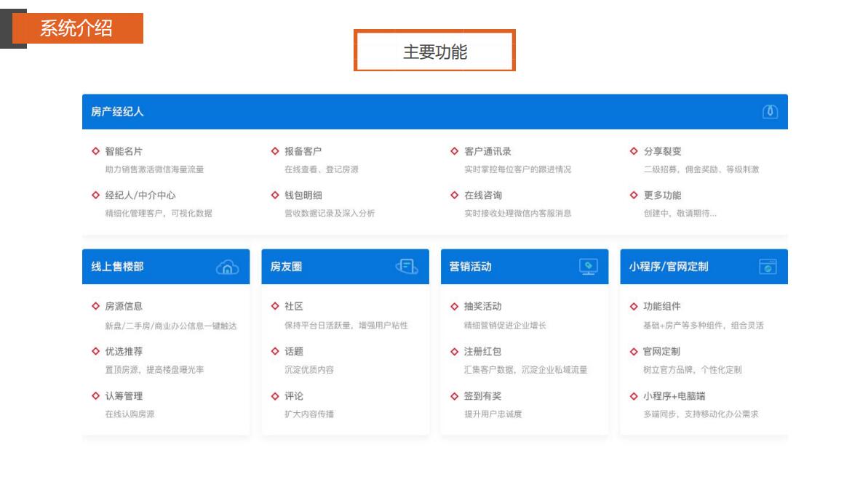This screenshot has height=487, width=868.
Task: Open the 客户通讯录 feature link
Action: (487, 151)
